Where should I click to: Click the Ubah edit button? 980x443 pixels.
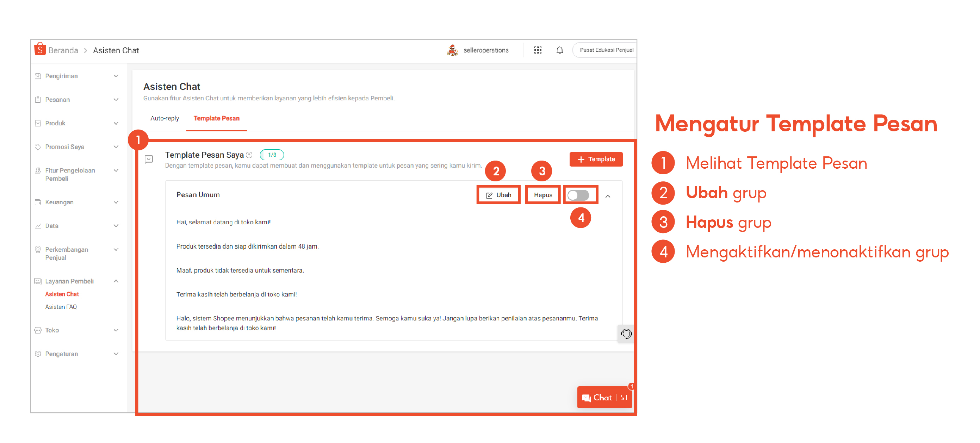(x=498, y=195)
